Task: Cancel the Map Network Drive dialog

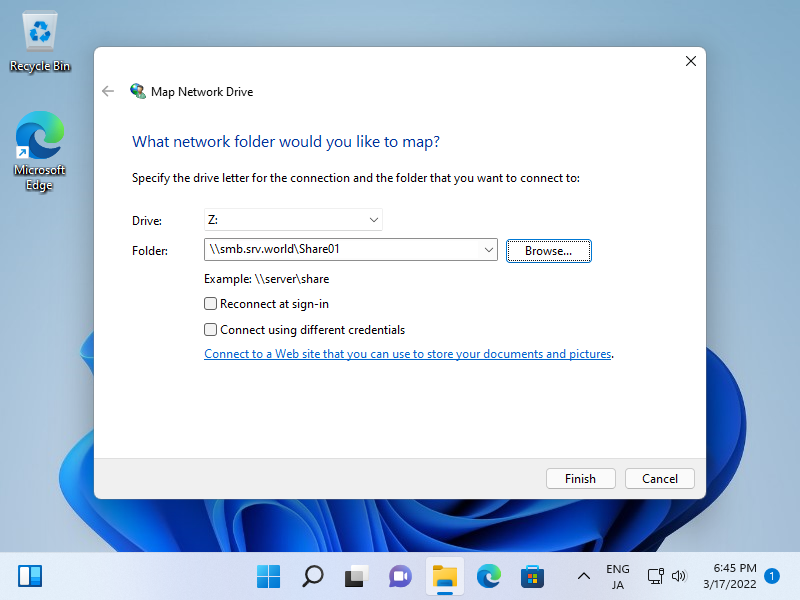Action: [659, 479]
